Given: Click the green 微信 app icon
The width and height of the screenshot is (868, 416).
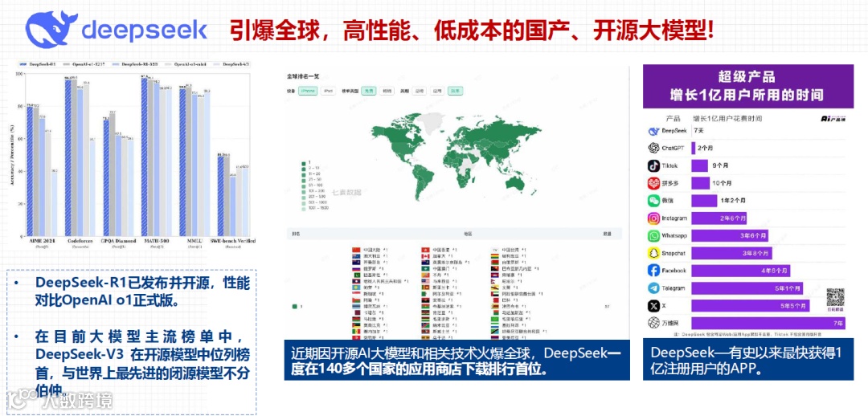Looking at the screenshot, I should (x=653, y=201).
